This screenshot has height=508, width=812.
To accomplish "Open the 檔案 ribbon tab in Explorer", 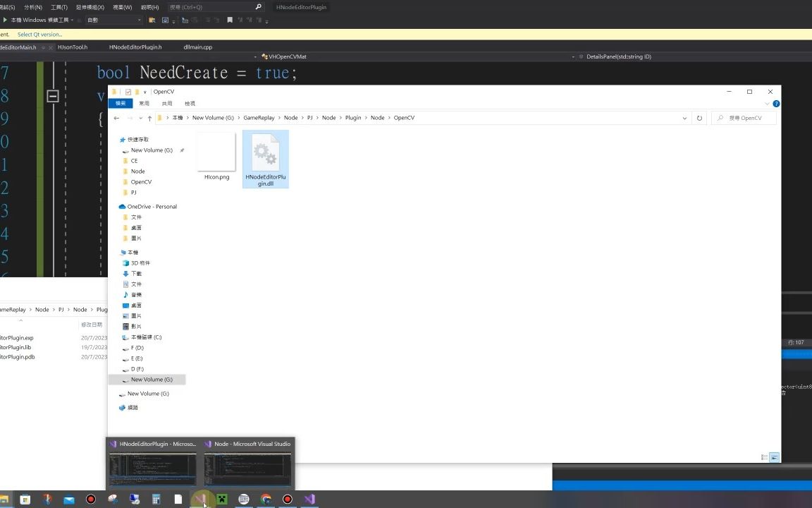I will pyautogui.click(x=121, y=103).
